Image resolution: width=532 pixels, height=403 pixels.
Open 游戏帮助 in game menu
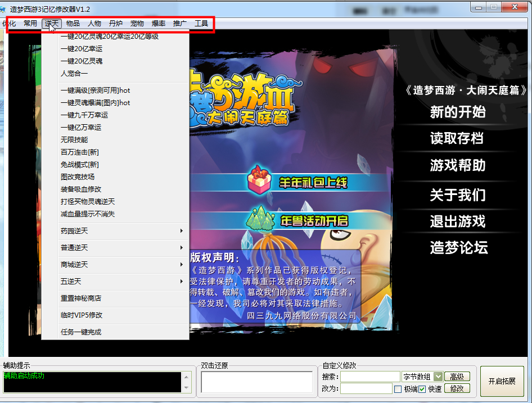point(458,166)
